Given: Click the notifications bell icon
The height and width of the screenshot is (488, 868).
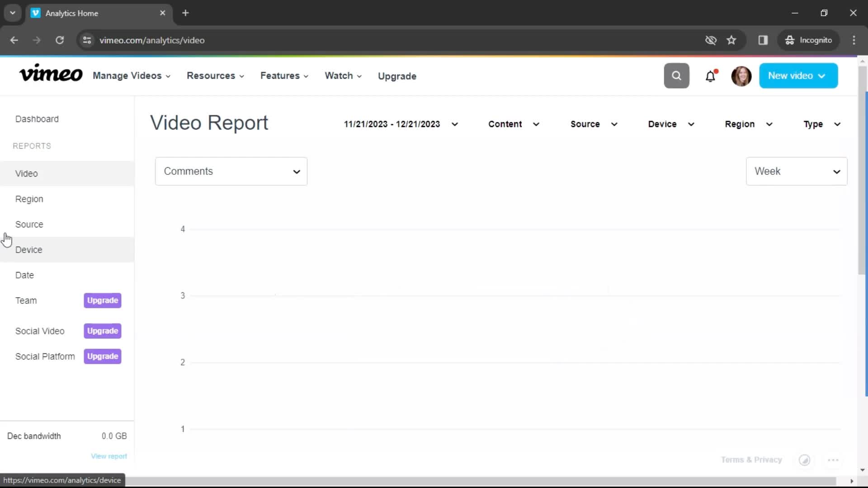Looking at the screenshot, I should [x=710, y=75].
